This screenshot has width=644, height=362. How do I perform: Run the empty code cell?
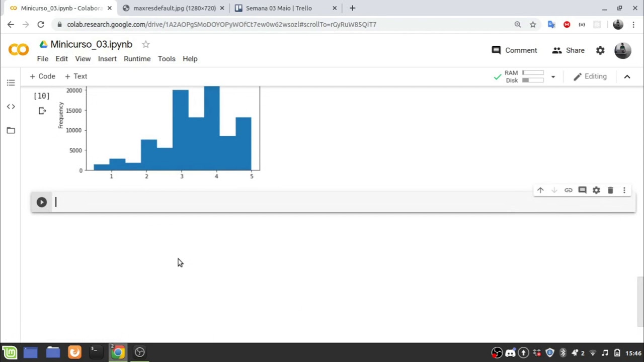pyautogui.click(x=42, y=202)
